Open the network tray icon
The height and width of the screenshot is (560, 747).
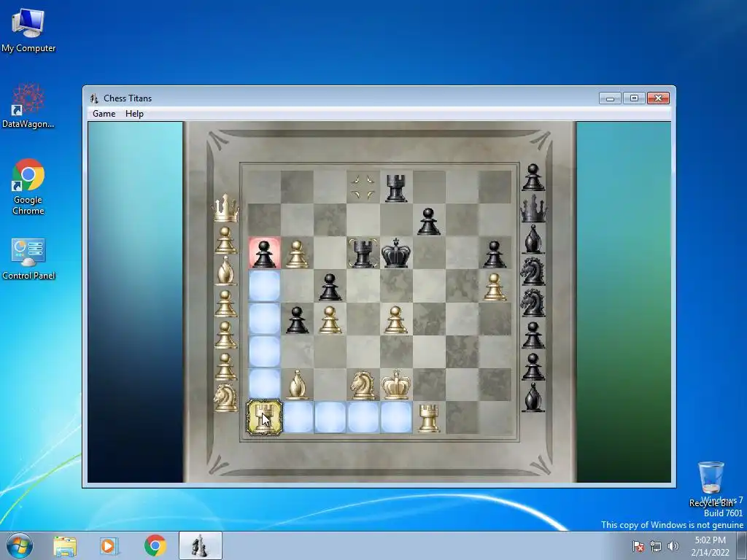tap(656, 547)
